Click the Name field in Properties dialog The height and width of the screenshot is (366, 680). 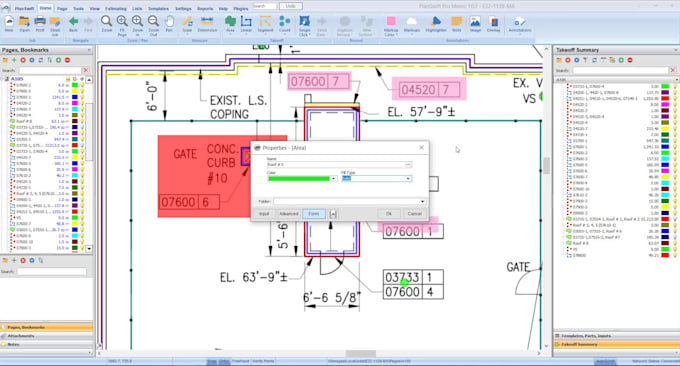[335, 165]
